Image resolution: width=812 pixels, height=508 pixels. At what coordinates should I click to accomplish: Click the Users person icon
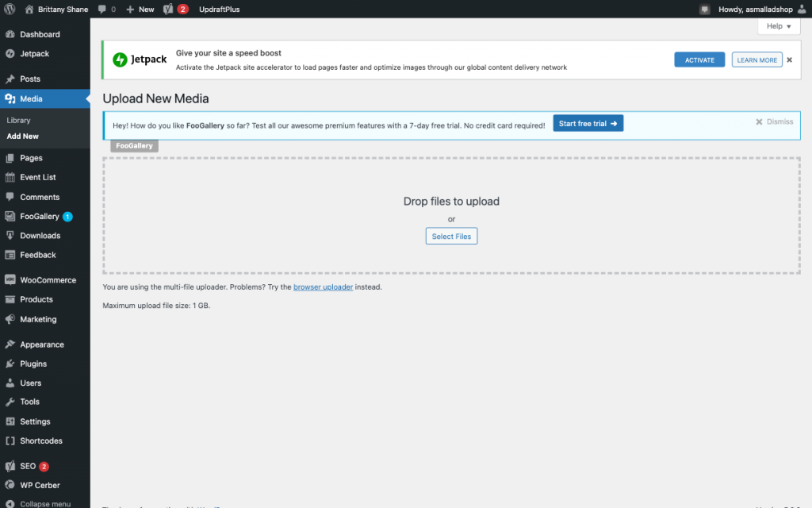point(10,383)
